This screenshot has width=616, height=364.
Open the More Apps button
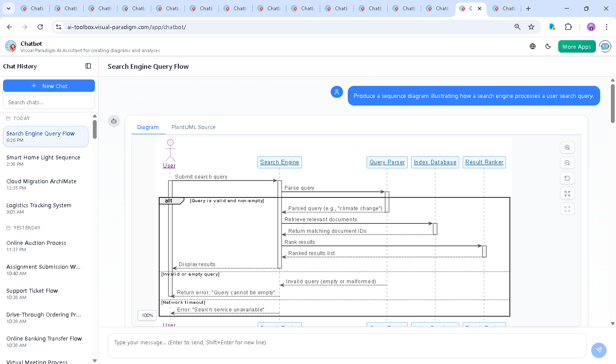point(577,47)
